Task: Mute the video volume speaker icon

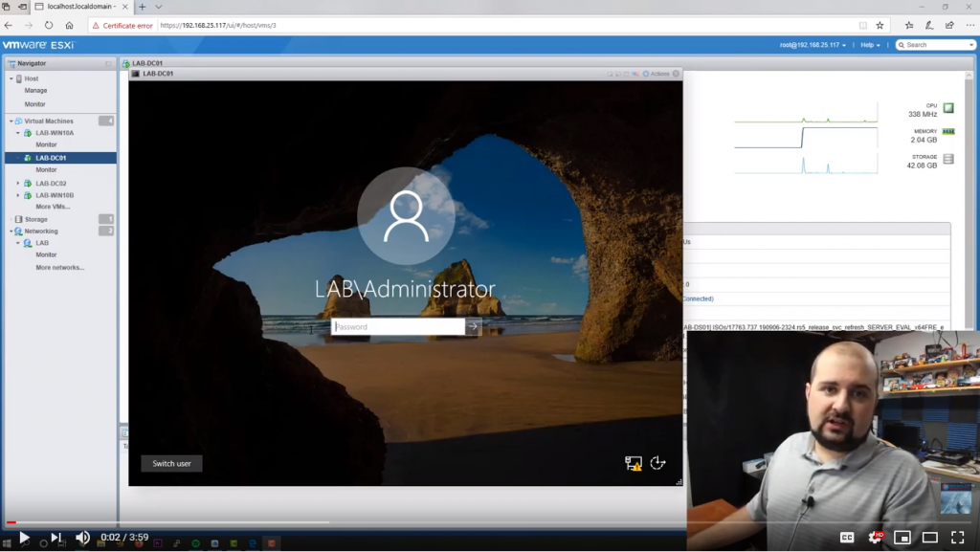Action: coord(83,538)
